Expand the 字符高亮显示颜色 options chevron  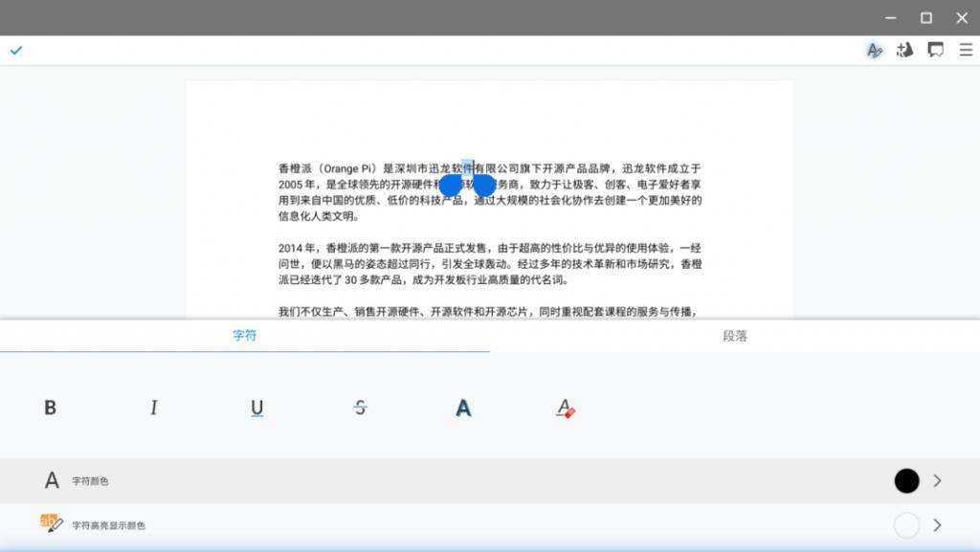pyautogui.click(x=936, y=524)
